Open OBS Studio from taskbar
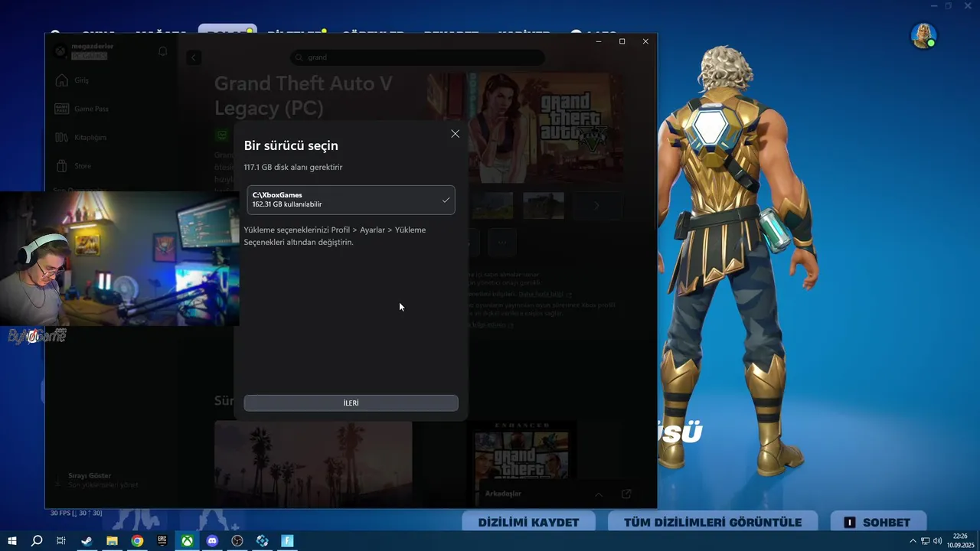 click(x=237, y=541)
